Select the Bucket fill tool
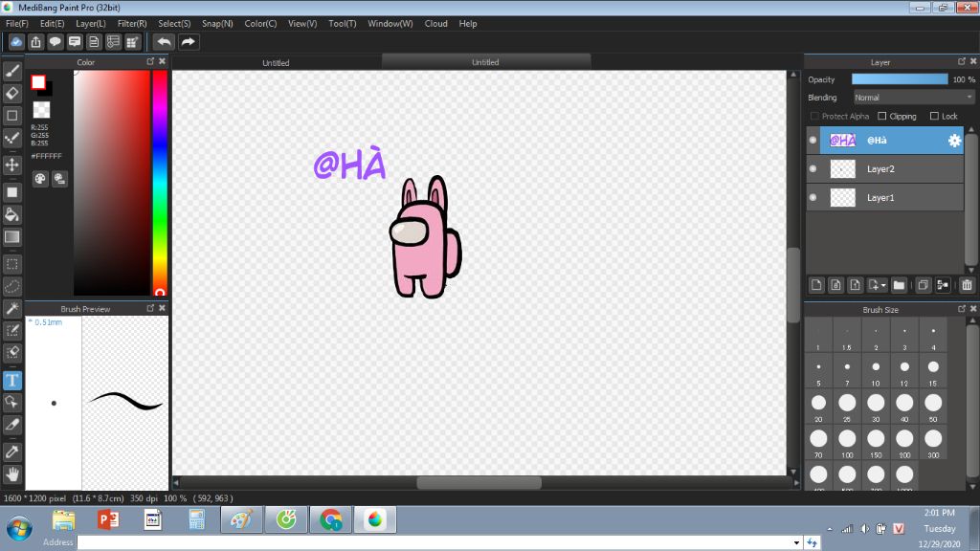This screenshot has width=980, height=551. tap(11, 215)
